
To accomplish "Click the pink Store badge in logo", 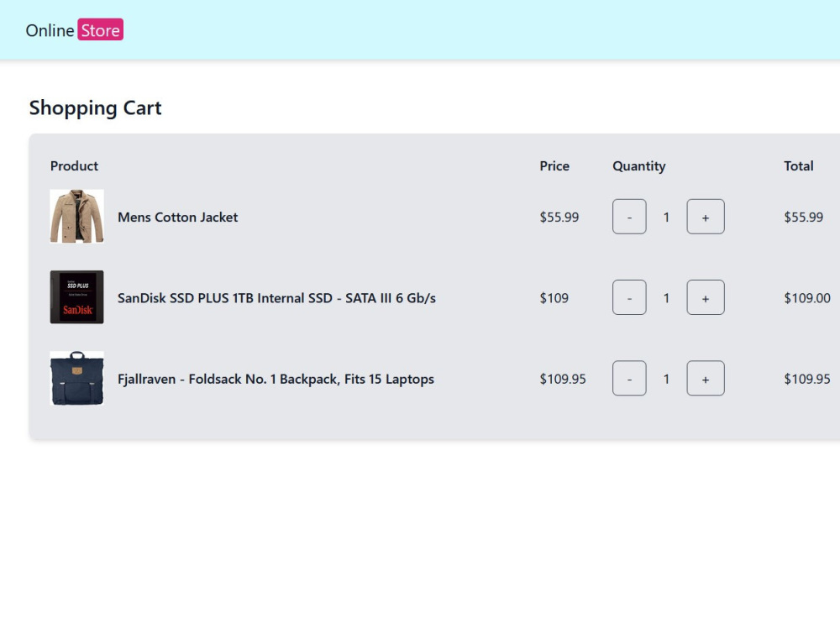I will point(101,30).
